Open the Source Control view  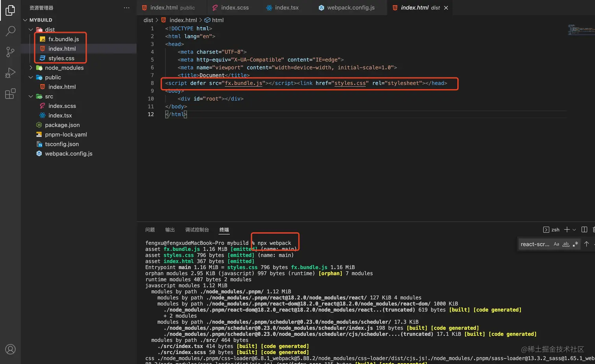click(x=10, y=51)
